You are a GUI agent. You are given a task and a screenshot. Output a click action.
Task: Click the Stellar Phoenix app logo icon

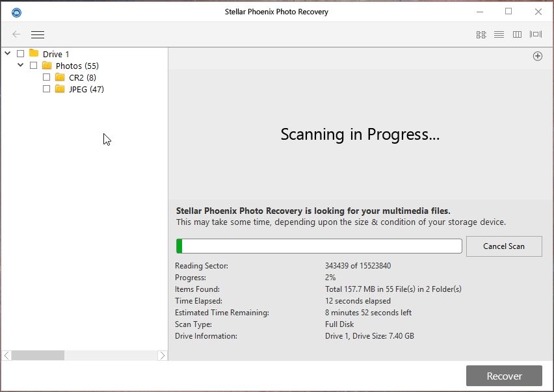pyautogui.click(x=16, y=12)
